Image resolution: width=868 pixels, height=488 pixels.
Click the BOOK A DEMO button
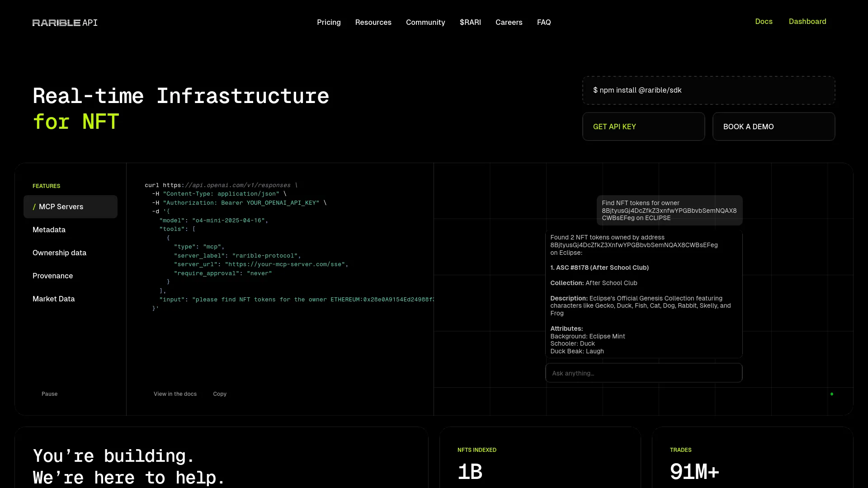774,127
